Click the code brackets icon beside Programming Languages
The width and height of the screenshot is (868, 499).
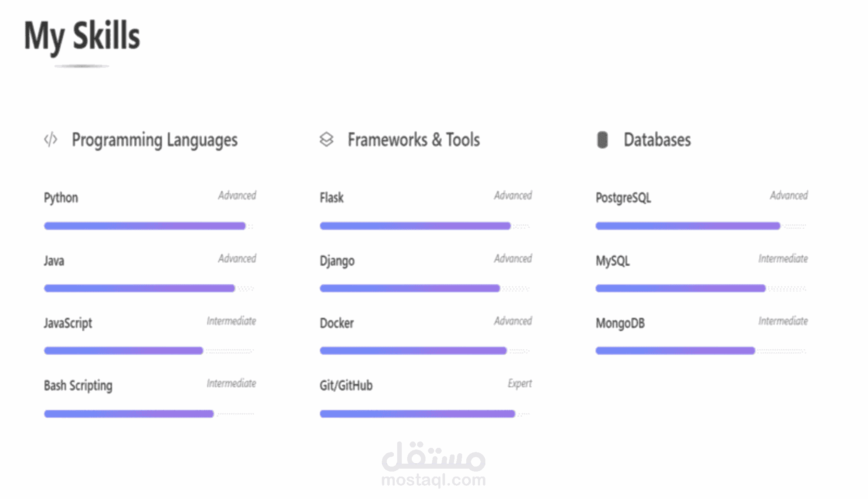(51, 140)
